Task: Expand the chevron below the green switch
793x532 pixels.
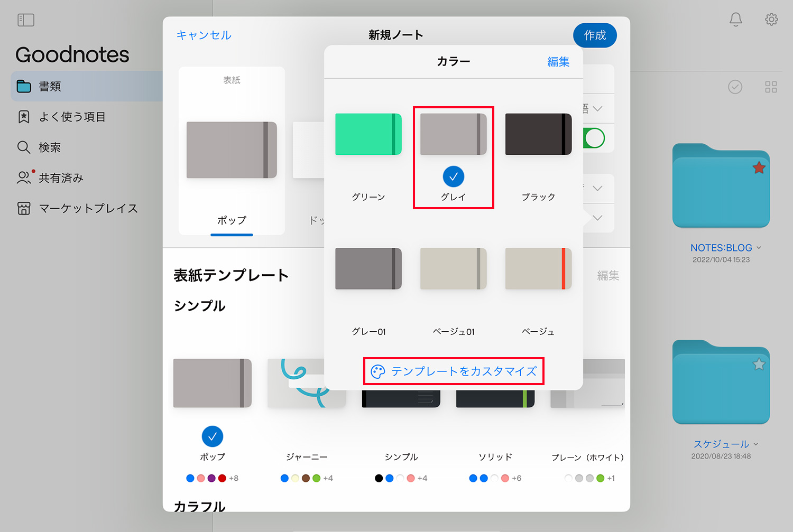Action: (597, 189)
